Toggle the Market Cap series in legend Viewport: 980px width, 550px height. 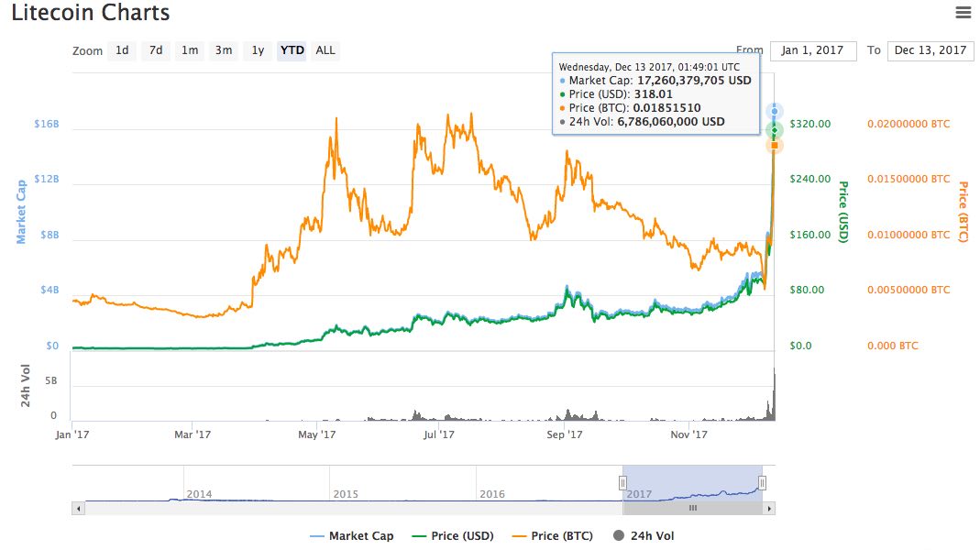352,535
